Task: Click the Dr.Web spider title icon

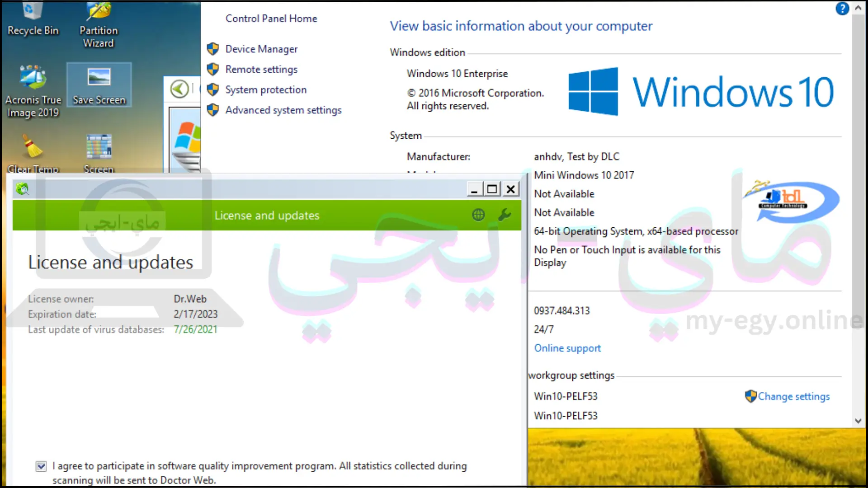Action: coord(22,188)
